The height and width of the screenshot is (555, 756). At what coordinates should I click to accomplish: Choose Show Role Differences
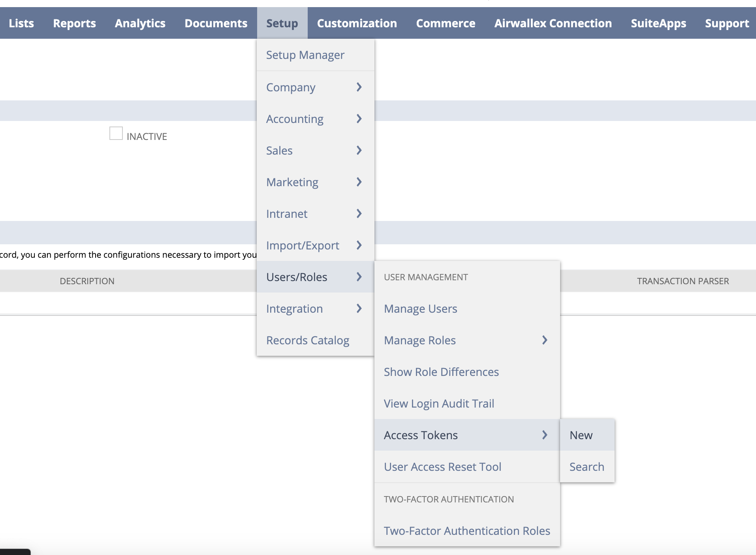[441, 372]
